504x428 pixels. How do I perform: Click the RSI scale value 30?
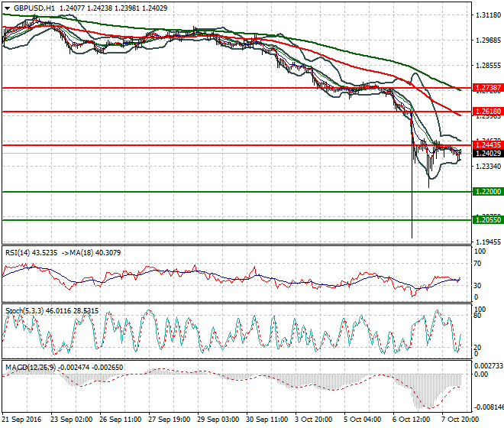coord(477,285)
